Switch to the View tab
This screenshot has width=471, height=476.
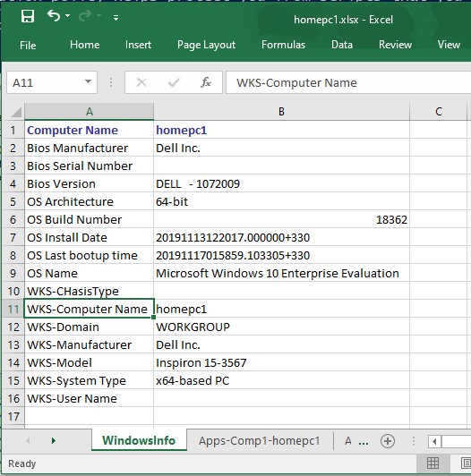449,45
